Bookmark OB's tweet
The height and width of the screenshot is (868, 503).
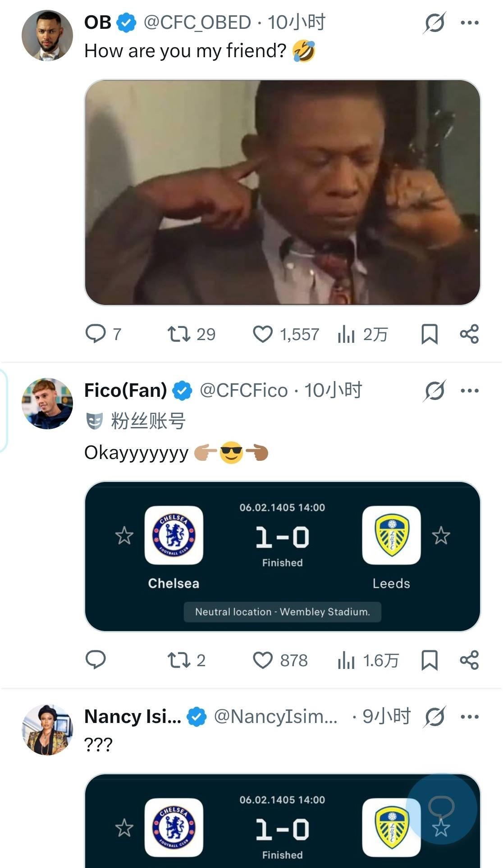pos(429,334)
